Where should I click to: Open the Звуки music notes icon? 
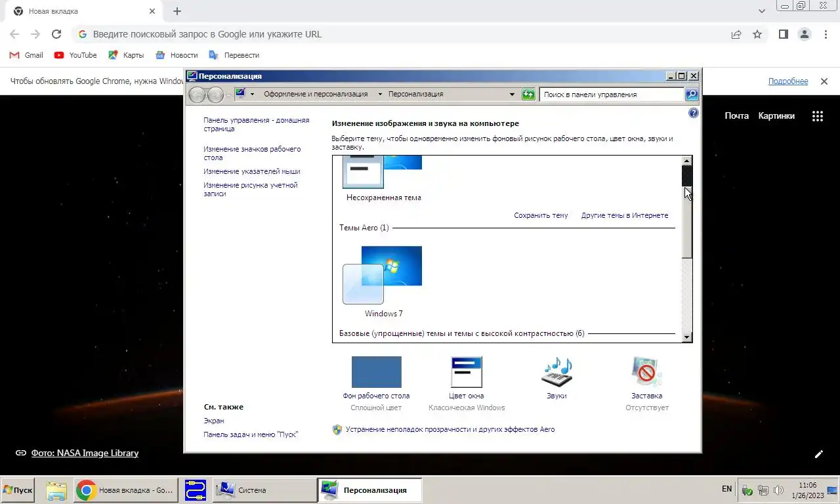pyautogui.click(x=556, y=372)
